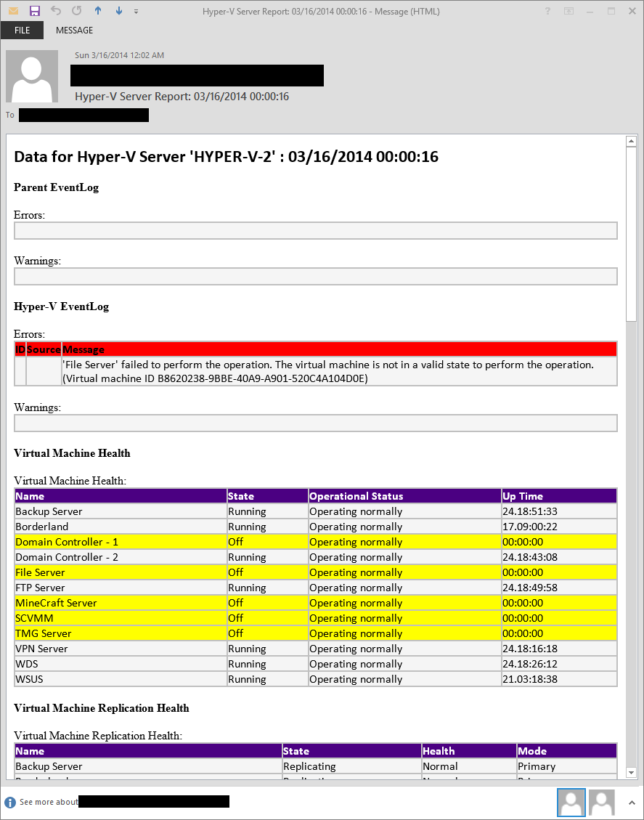
Task: Click the 'MineCraft Server' VM name
Action: tap(56, 602)
